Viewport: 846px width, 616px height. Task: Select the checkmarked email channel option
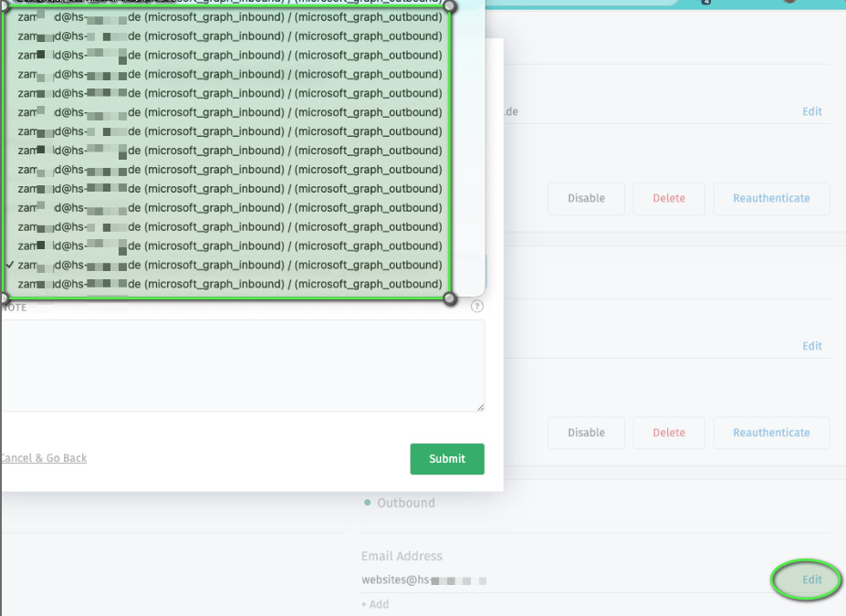228,265
